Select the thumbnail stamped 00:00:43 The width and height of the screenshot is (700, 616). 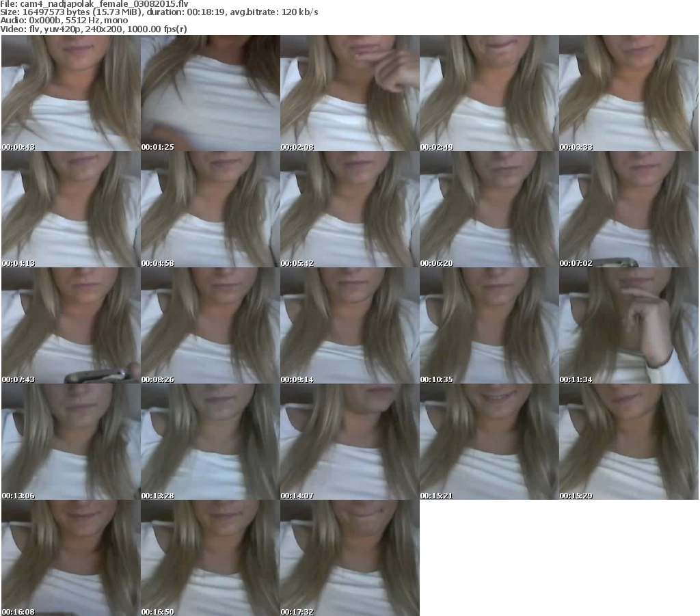point(71,93)
